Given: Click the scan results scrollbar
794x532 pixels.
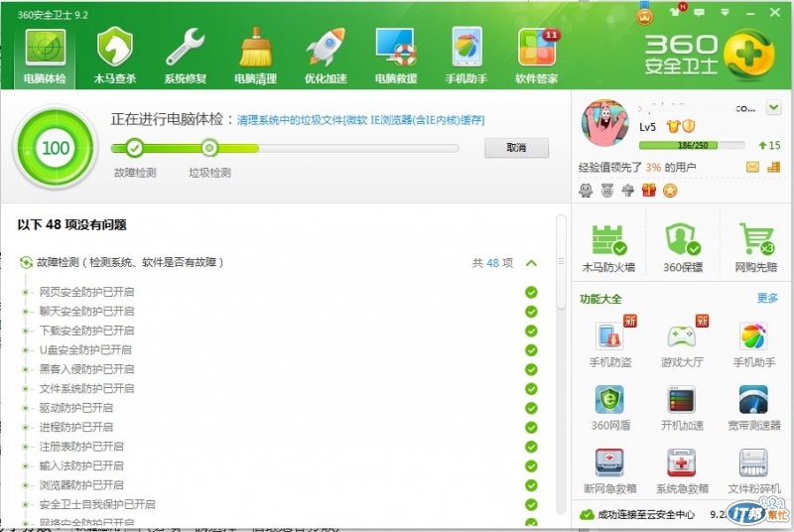Looking at the screenshot, I should 561,261.
